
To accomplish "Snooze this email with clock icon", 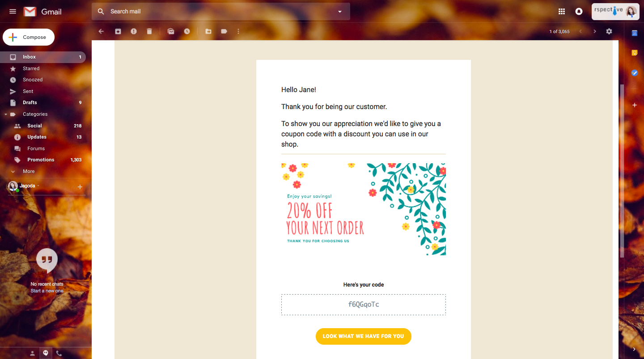I will tap(187, 31).
